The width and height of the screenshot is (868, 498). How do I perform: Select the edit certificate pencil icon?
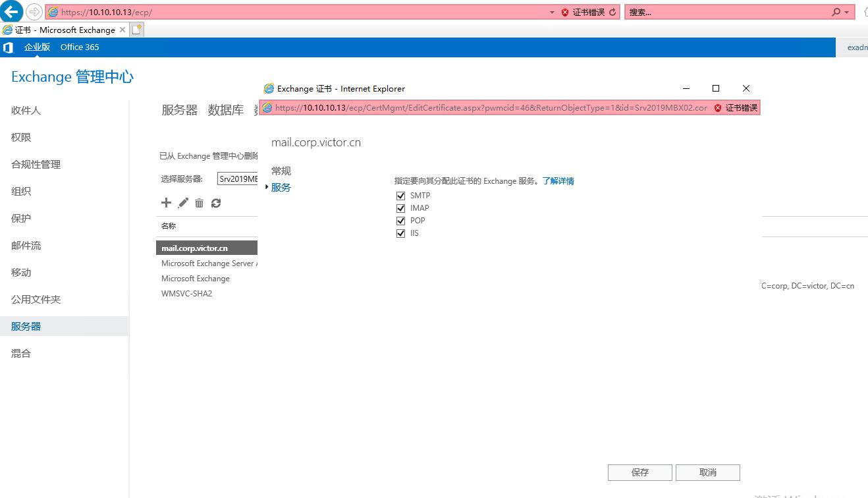click(x=182, y=203)
